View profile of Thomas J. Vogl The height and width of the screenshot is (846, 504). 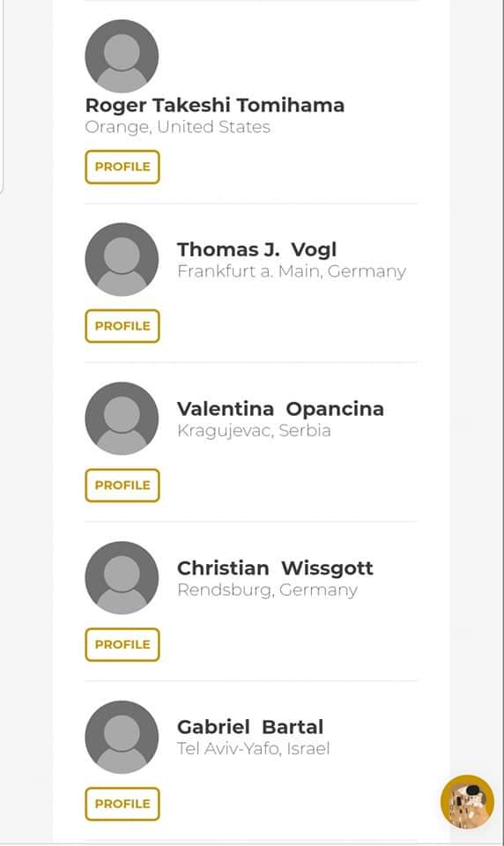point(122,326)
